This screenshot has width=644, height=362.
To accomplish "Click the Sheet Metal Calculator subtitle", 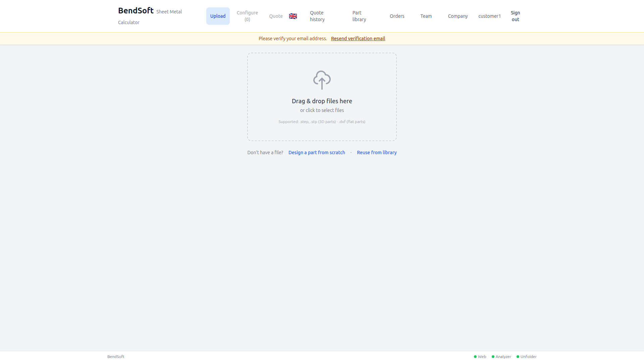I will pyautogui.click(x=150, y=17).
